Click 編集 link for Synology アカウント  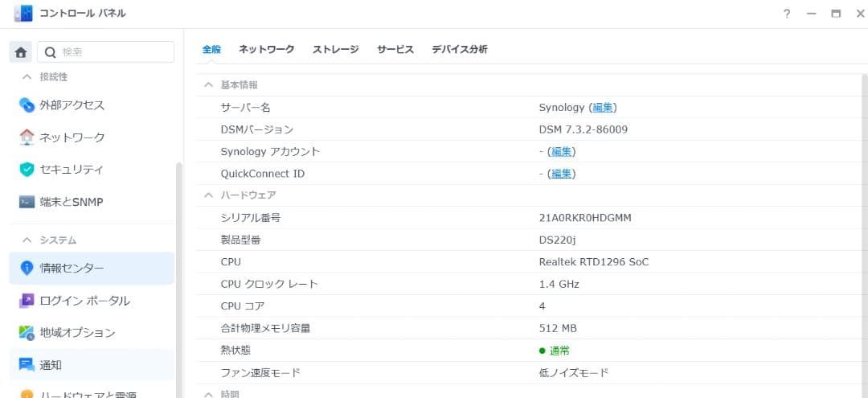tap(561, 152)
